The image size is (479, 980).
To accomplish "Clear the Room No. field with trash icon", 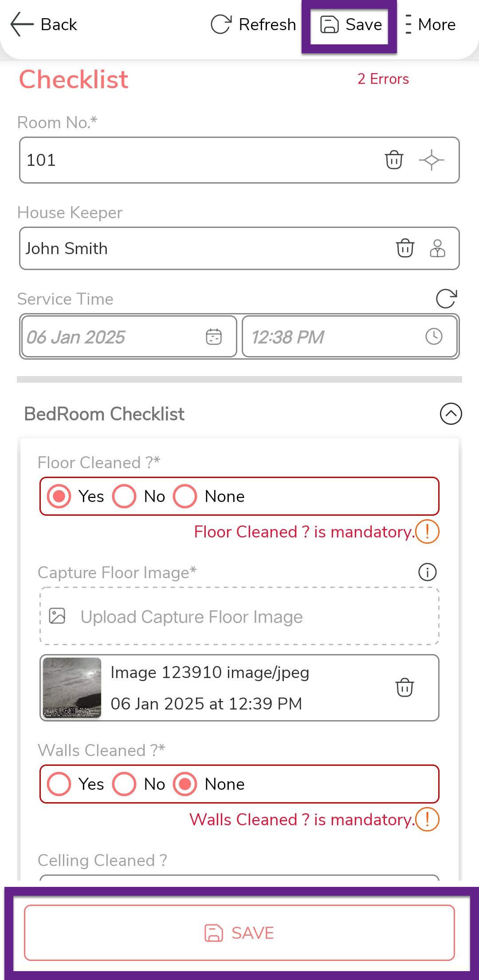I will tap(394, 160).
